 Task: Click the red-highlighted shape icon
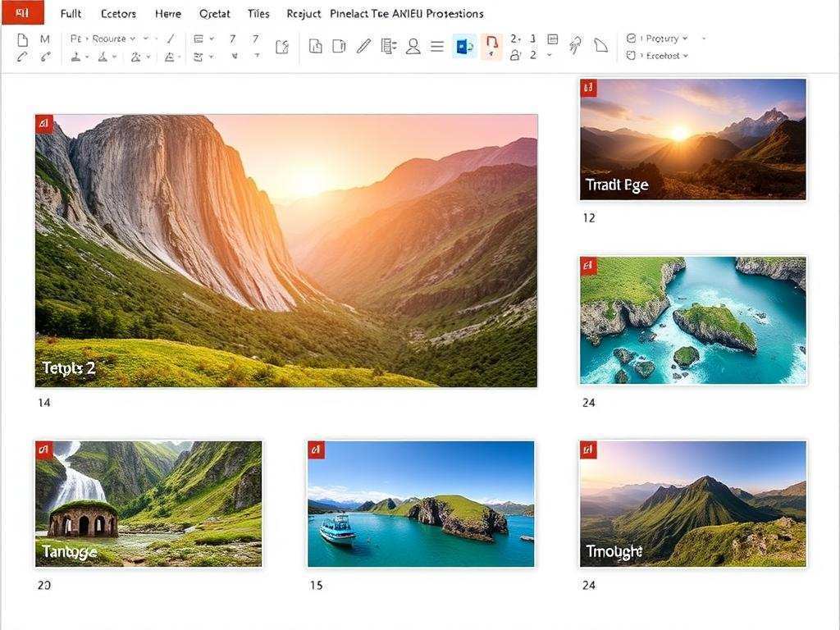click(x=491, y=46)
